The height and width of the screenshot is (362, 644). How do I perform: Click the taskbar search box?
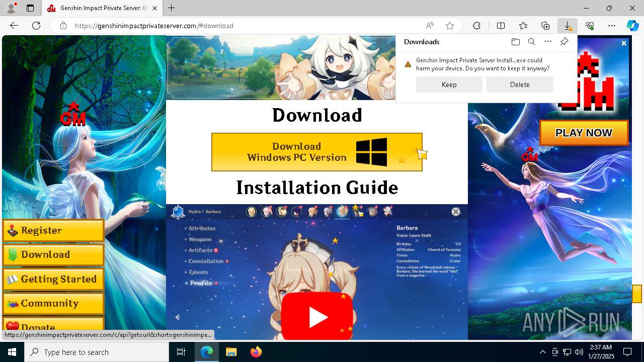point(97,352)
